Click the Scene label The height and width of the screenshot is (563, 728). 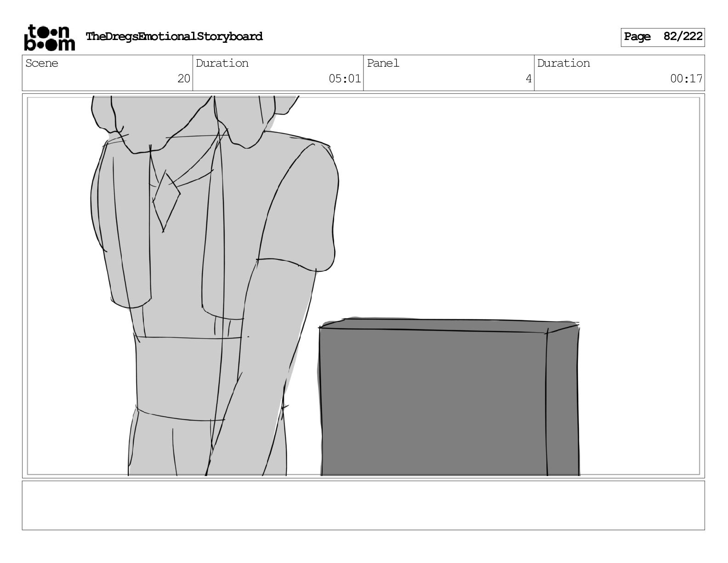coord(42,63)
